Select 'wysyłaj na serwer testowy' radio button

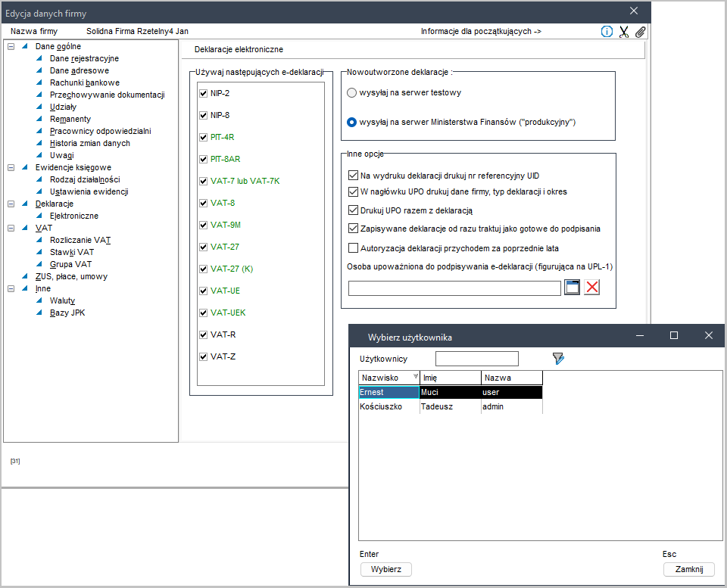pyautogui.click(x=352, y=92)
